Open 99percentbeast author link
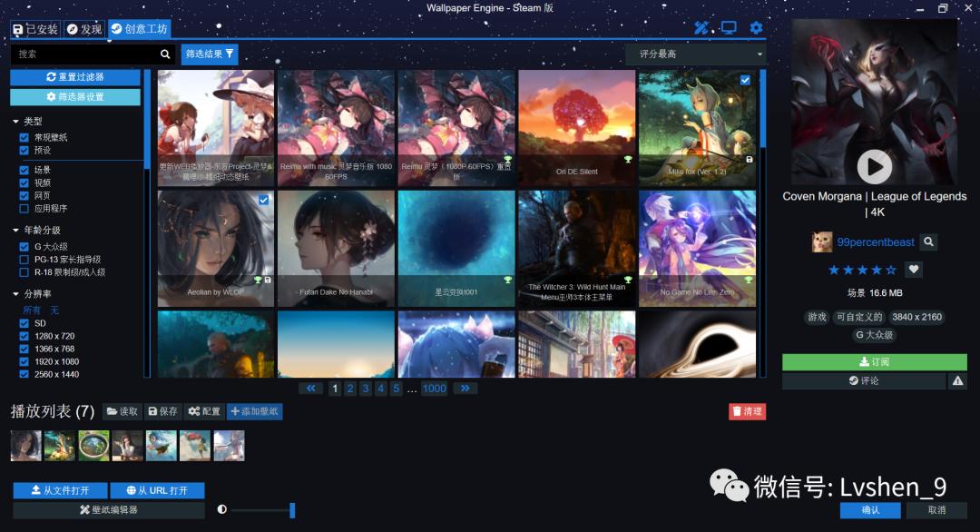This screenshot has width=980, height=532. pyautogui.click(x=876, y=241)
